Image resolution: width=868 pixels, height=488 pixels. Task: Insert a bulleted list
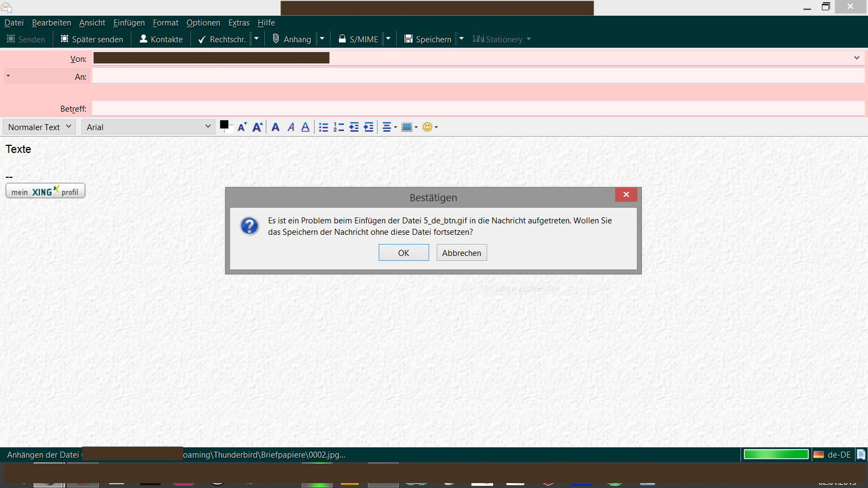tap(323, 127)
